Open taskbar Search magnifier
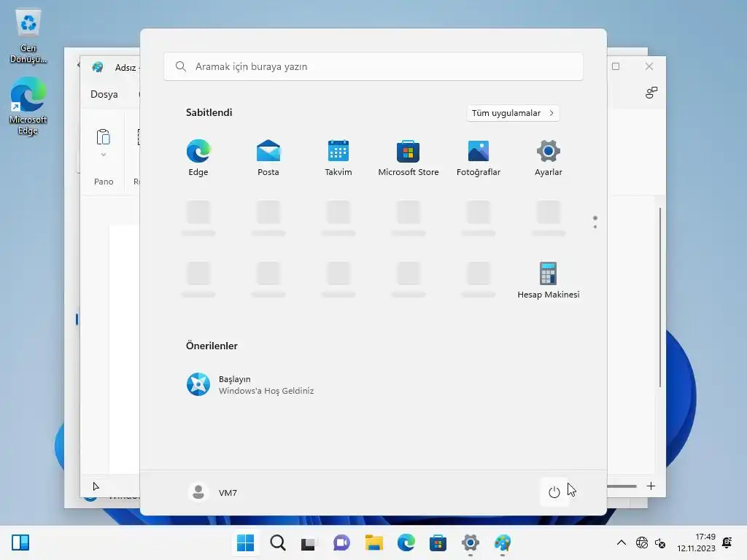 point(278,542)
